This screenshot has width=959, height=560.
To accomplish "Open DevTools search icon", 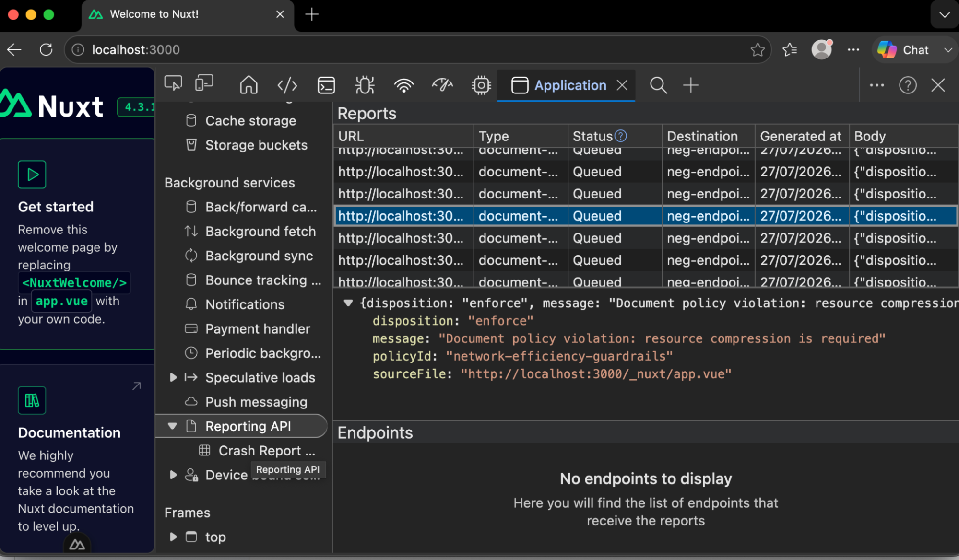I will pyautogui.click(x=658, y=85).
